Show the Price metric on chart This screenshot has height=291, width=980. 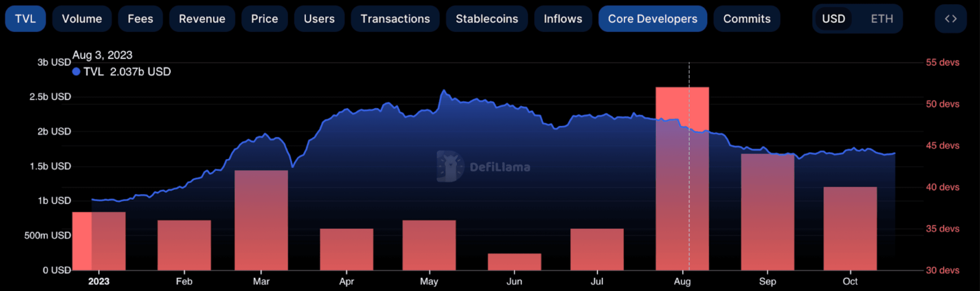264,19
